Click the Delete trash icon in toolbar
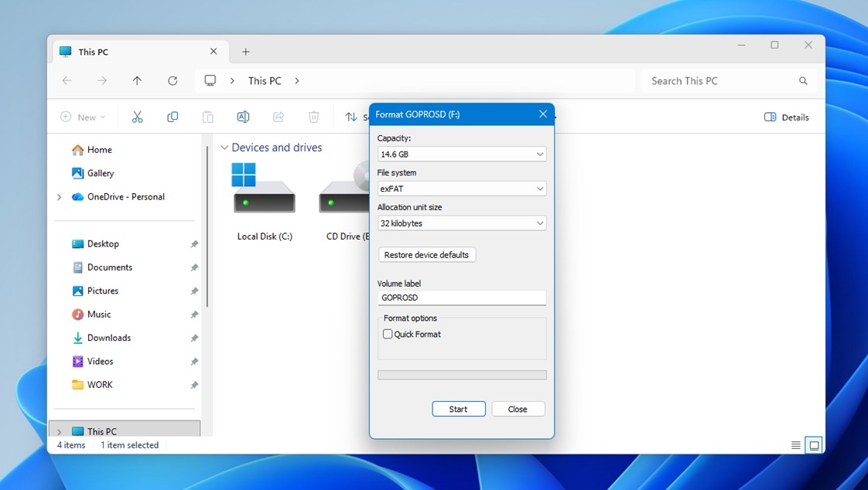Viewport: 868px width, 490px height. pos(314,117)
